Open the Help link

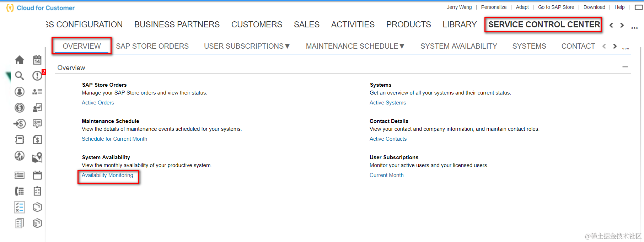click(x=619, y=7)
